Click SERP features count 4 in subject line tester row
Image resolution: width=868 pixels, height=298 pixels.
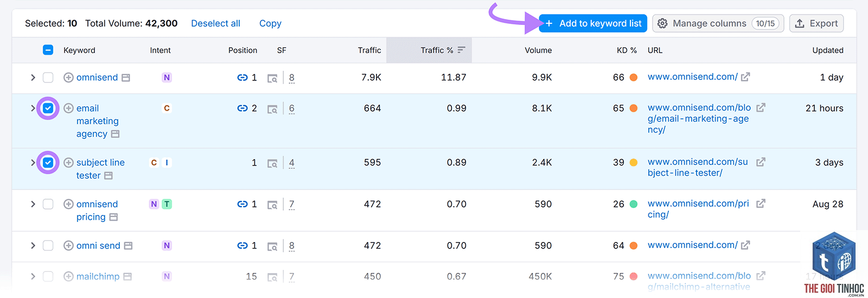(x=292, y=162)
